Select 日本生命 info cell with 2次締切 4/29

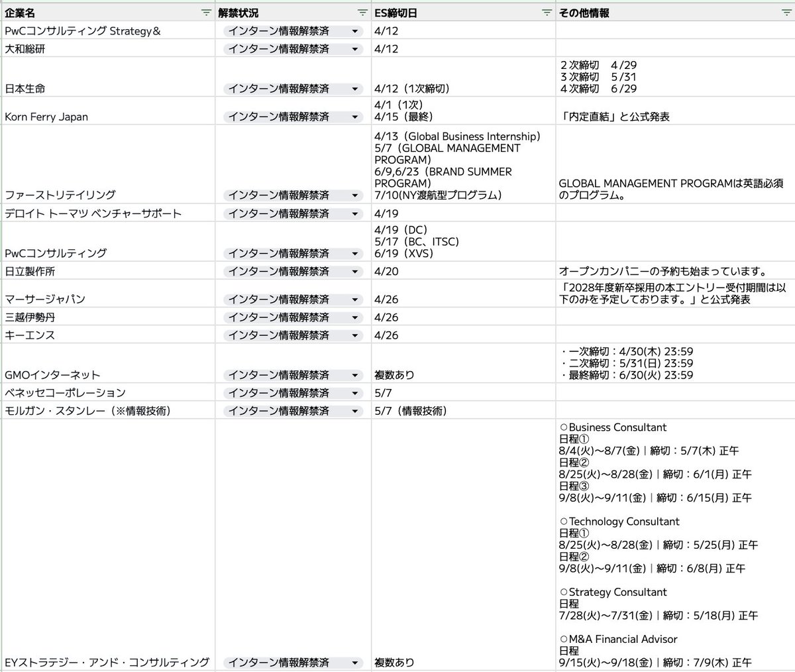tap(675, 78)
